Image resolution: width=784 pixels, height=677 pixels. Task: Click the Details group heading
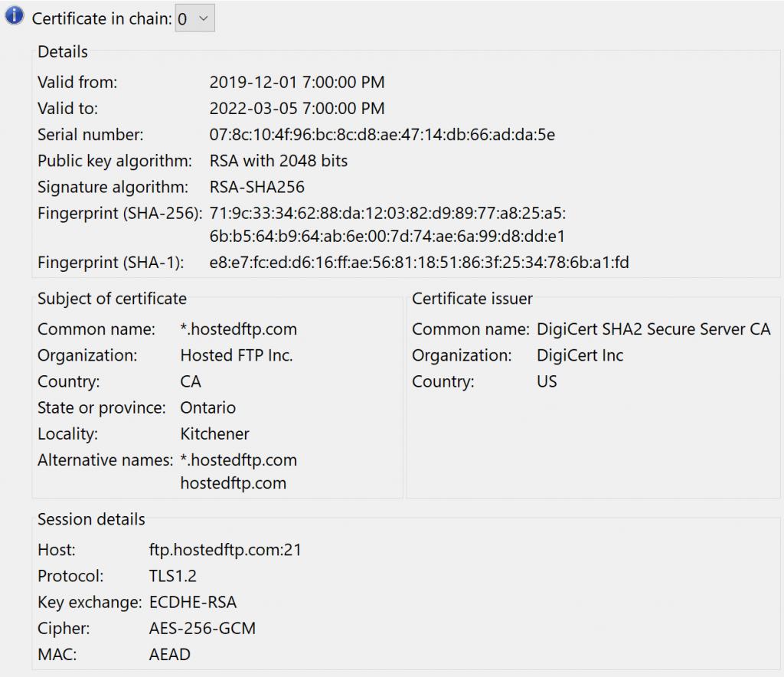(63, 51)
